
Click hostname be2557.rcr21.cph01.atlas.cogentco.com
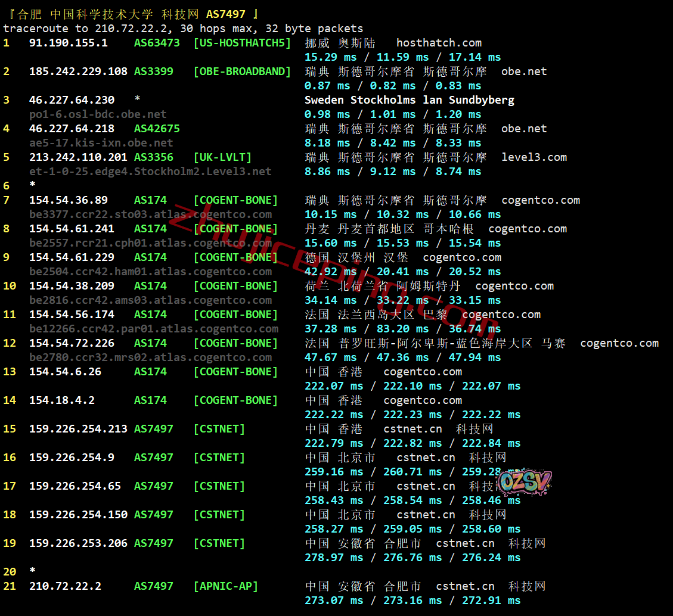(150, 243)
